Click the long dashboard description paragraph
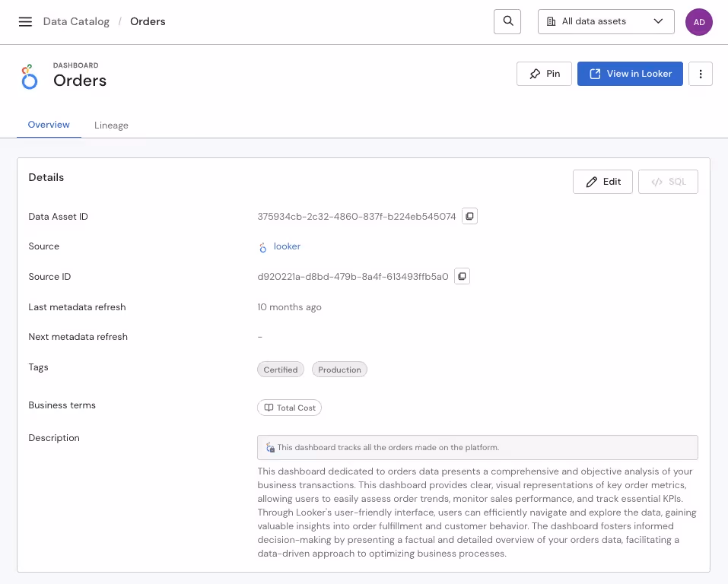 coord(477,513)
